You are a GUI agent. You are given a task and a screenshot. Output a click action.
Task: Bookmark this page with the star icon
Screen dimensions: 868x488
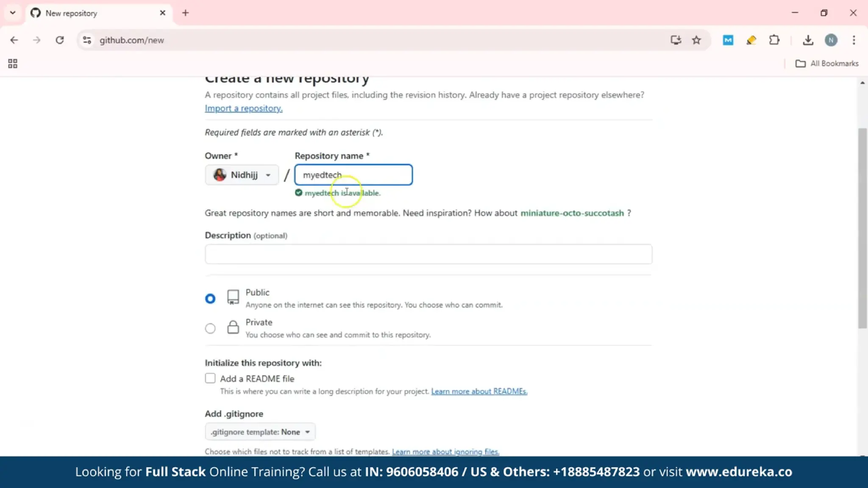696,40
